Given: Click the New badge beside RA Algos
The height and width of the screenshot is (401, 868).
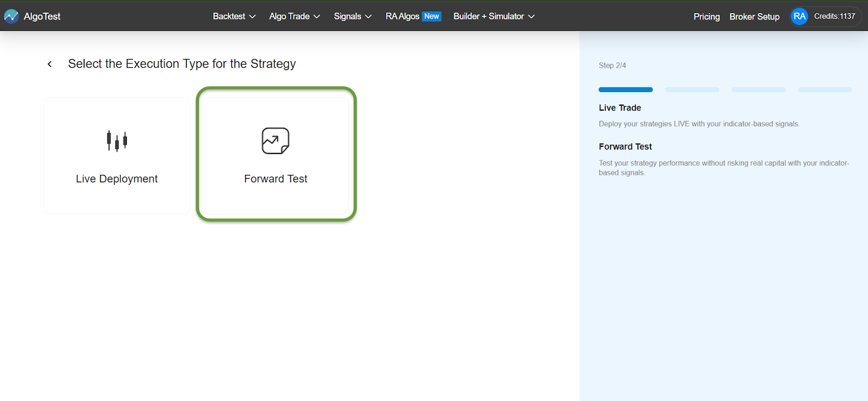Looking at the screenshot, I should pyautogui.click(x=432, y=16).
